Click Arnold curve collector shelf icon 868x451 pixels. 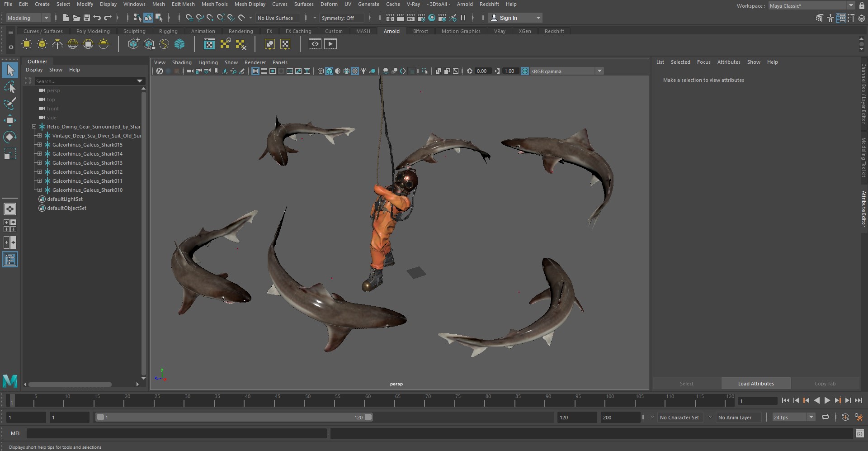pos(164,44)
